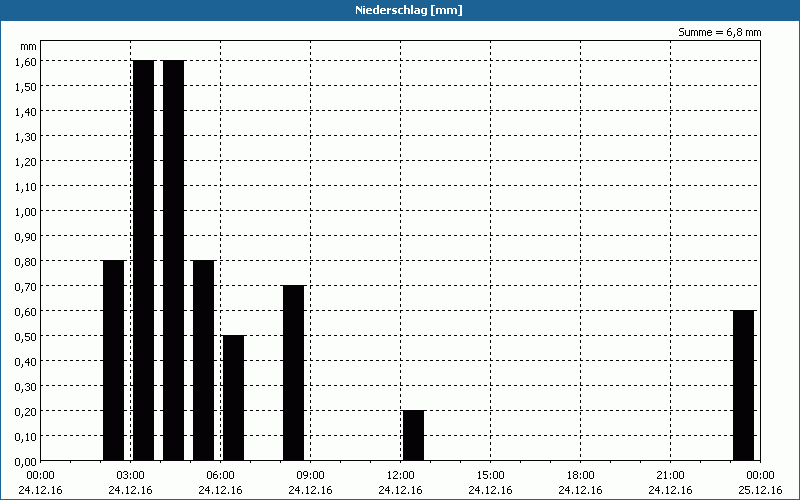This screenshot has height=500, width=800.
Task: Click the "21:00" time label
Action: [x=670, y=476]
